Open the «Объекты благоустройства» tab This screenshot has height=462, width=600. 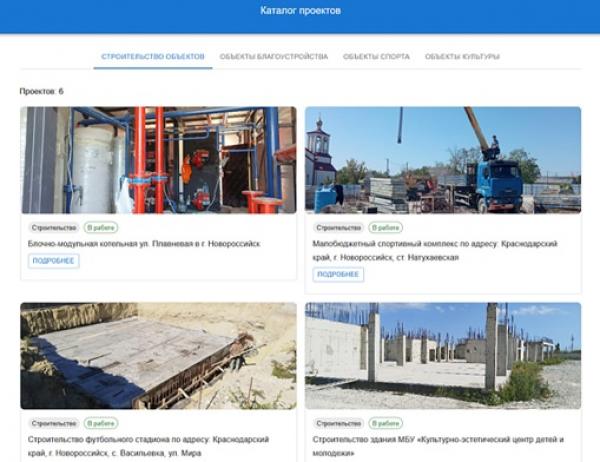pyautogui.click(x=273, y=57)
